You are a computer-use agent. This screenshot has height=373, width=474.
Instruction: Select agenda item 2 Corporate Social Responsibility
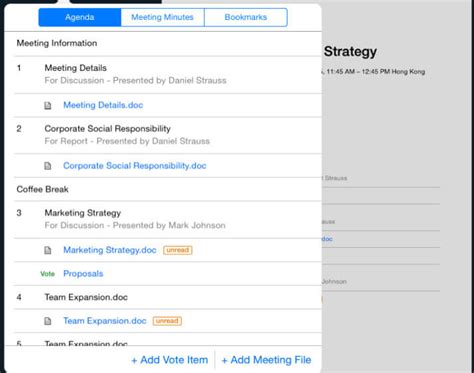point(168,135)
